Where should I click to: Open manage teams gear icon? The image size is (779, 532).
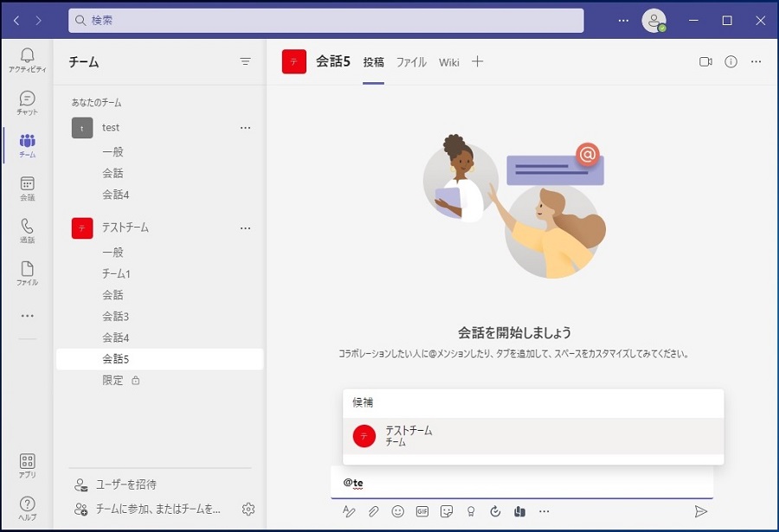(x=248, y=510)
